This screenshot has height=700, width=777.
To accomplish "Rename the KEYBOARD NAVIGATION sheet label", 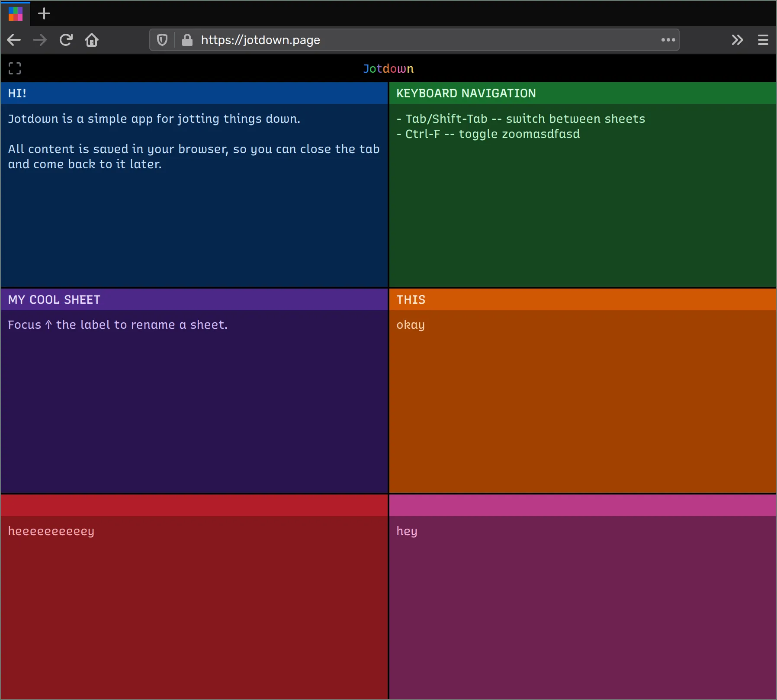I will [x=582, y=93].
